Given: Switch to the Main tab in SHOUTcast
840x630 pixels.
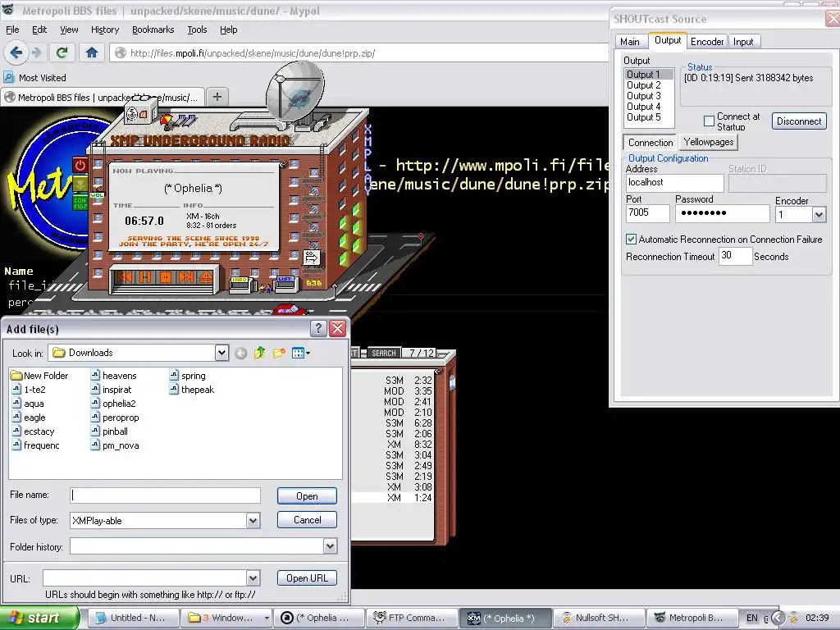Looking at the screenshot, I should (x=629, y=41).
